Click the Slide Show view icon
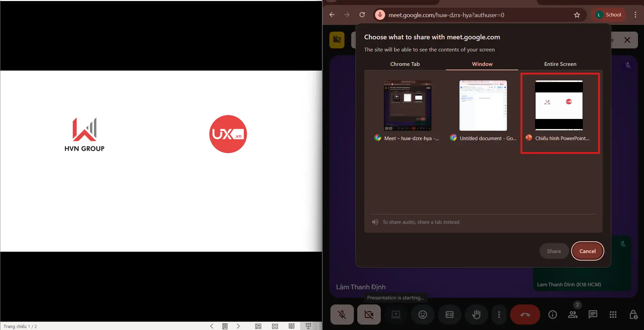Viewport: 644px width, 330px height. (308, 326)
